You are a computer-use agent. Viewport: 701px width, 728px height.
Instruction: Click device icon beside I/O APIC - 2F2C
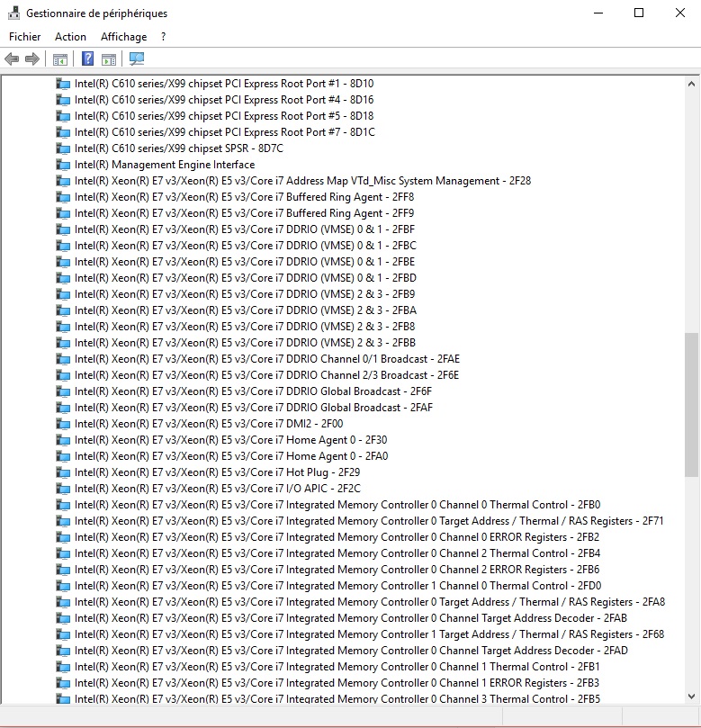pyautogui.click(x=63, y=489)
